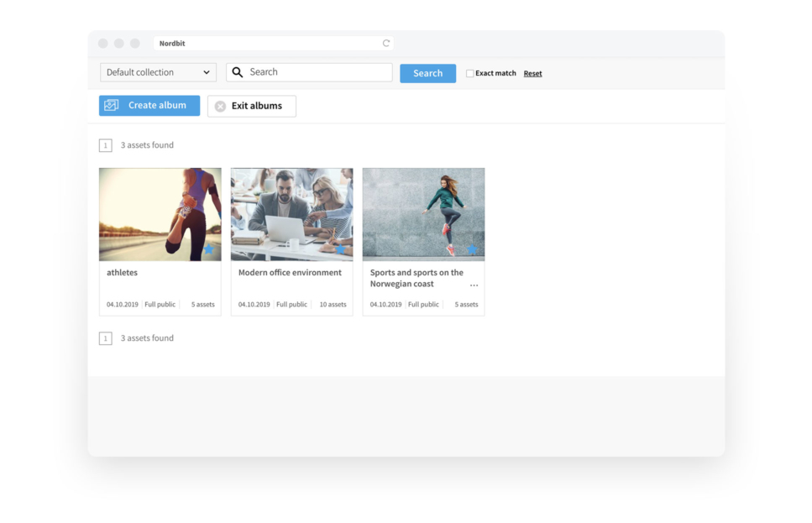The width and height of the screenshot is (812, 523).
Task: Enable the Exact match checkbox
Action: point(470,74)
